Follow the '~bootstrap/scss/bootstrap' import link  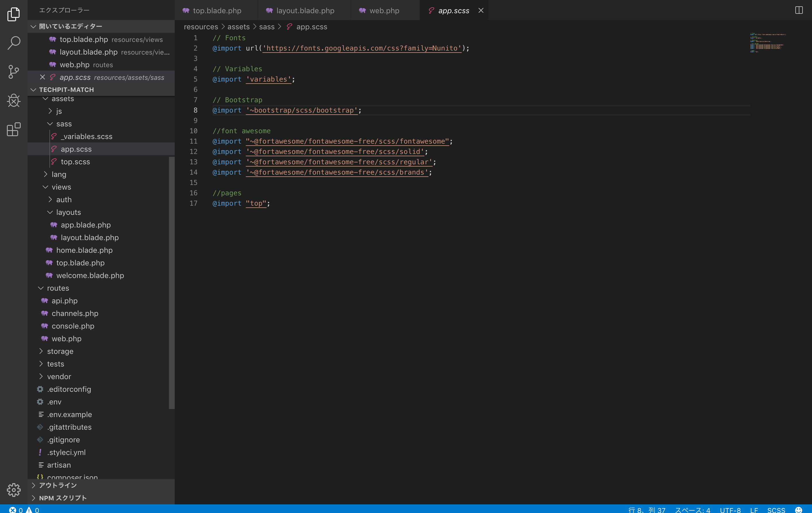tap(301, 110)
